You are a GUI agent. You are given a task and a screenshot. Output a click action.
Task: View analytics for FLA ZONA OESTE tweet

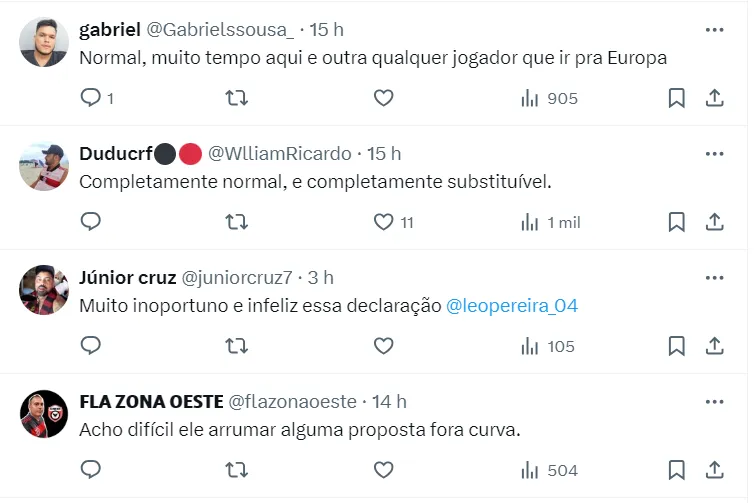[548, 470]
